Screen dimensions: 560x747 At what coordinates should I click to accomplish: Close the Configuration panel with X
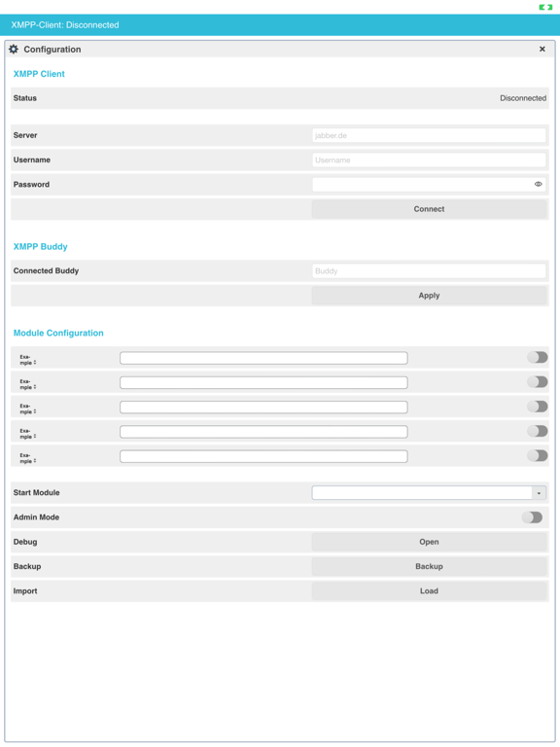542,49
